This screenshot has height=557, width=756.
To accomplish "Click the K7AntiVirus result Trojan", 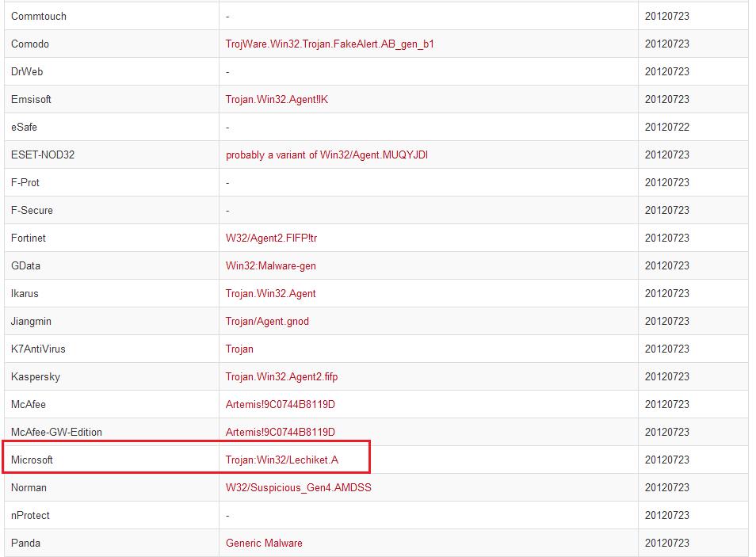I will coord(239,349).
